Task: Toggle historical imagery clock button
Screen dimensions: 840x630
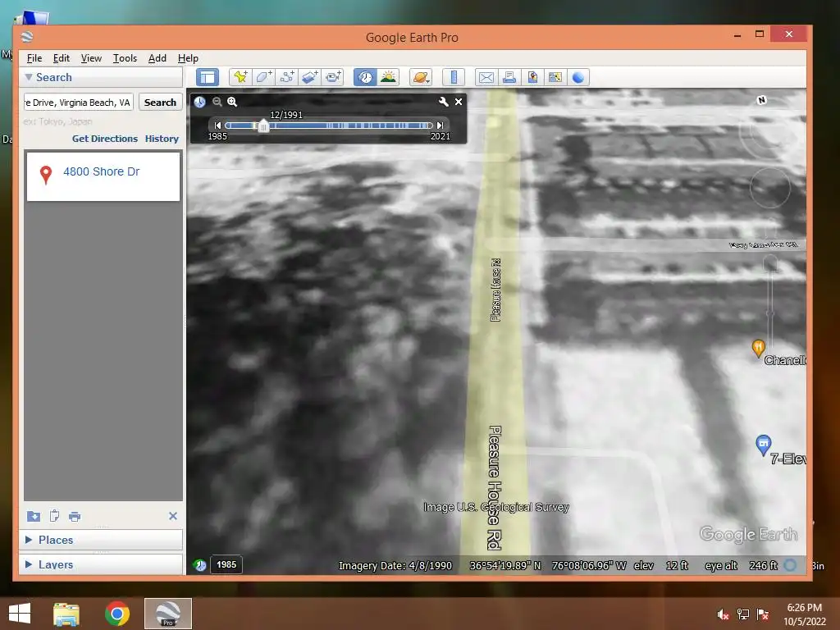Action: coord(365,77)
